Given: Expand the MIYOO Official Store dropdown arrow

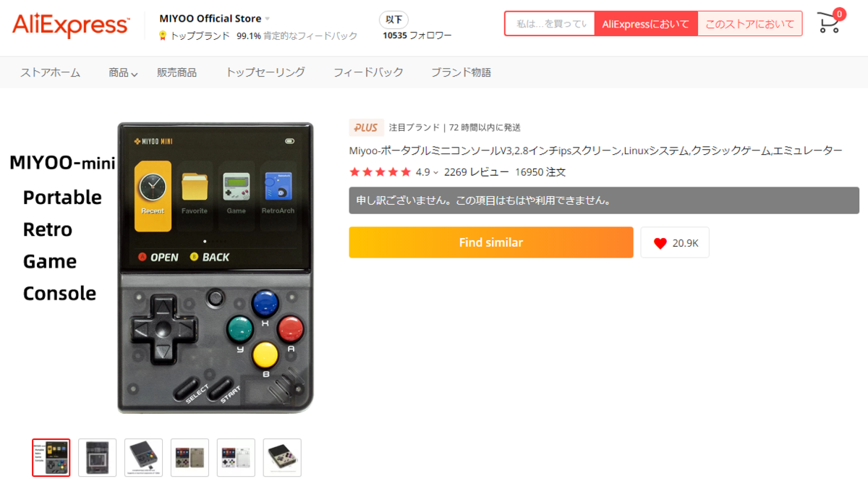Looking at the screenshot, I should (x=268, y=19).
